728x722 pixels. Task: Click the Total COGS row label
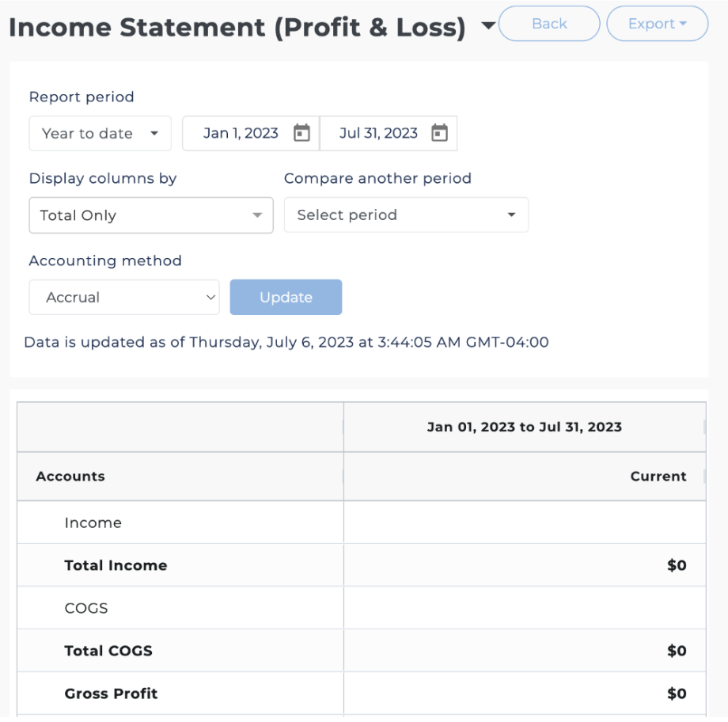[x=108, y=652]
